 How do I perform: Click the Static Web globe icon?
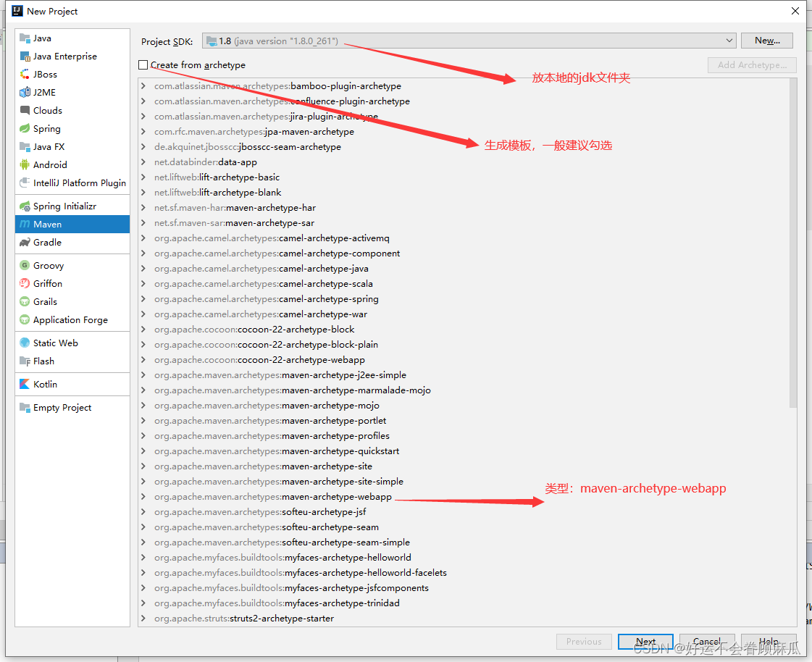click(x=25, y=343)
